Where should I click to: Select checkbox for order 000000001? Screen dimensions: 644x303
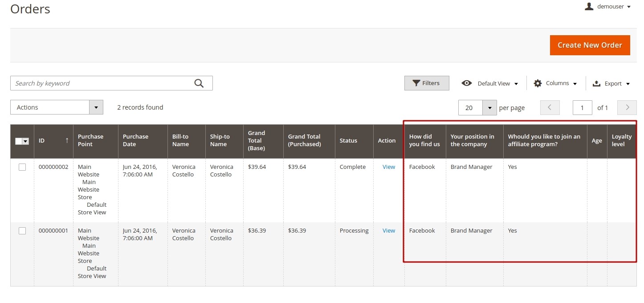[x=22, y=231]
